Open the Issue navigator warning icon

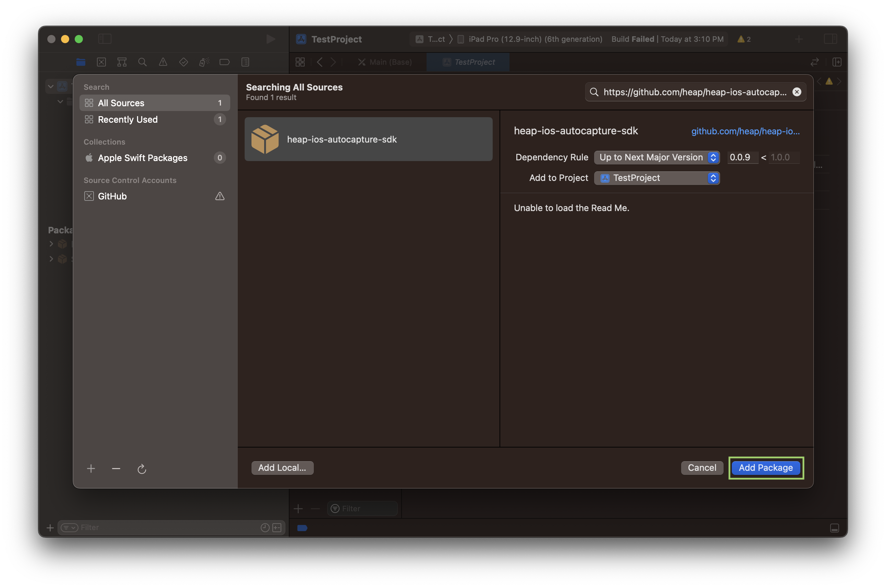(x=163, y=62)
